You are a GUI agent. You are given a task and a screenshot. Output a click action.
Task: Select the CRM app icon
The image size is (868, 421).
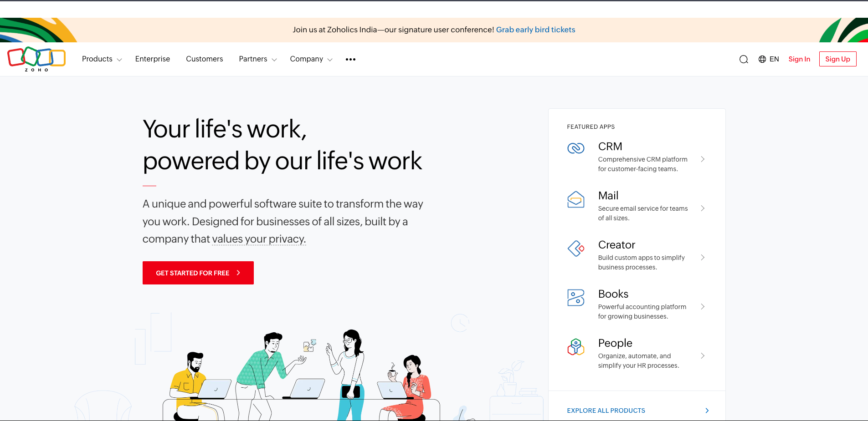tap(576, 148)
